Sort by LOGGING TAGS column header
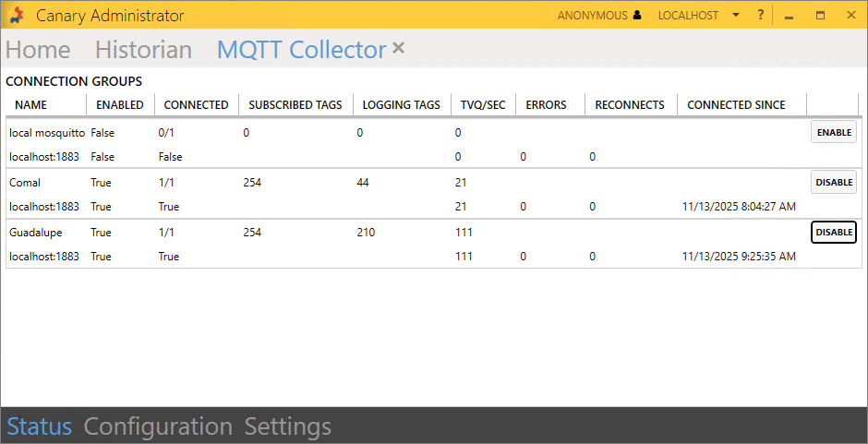The image size is (868, 444). coord(402,105)
